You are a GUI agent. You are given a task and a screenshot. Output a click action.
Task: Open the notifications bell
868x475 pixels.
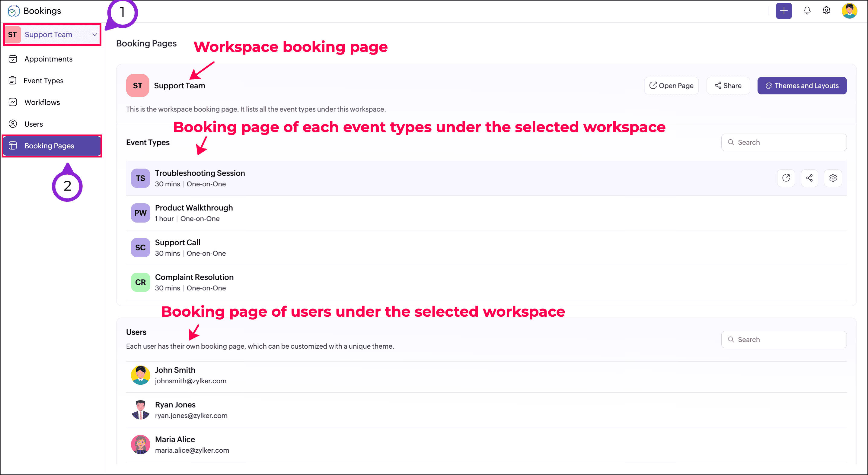(x=807, y=11)
